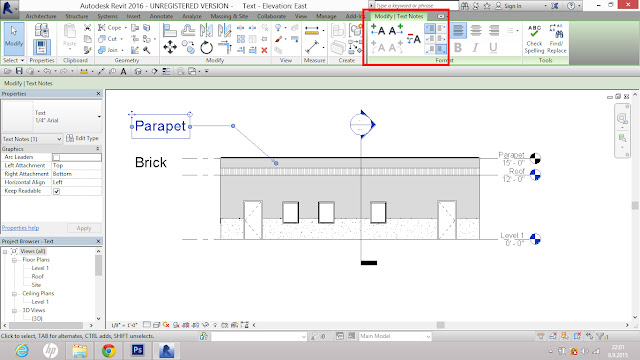Open the Architecture ribbon tab

click(x=41, y=16)
